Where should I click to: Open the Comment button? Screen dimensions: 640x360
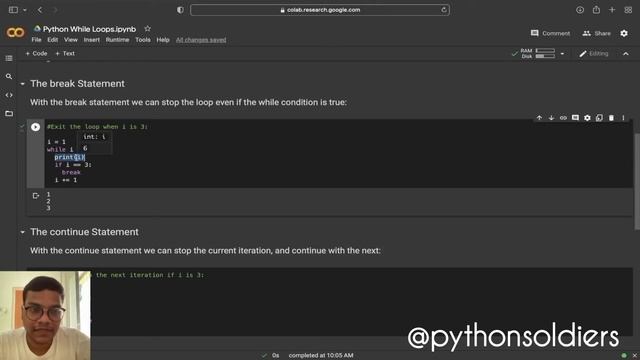pyautogui.click(x=550, y=33)
